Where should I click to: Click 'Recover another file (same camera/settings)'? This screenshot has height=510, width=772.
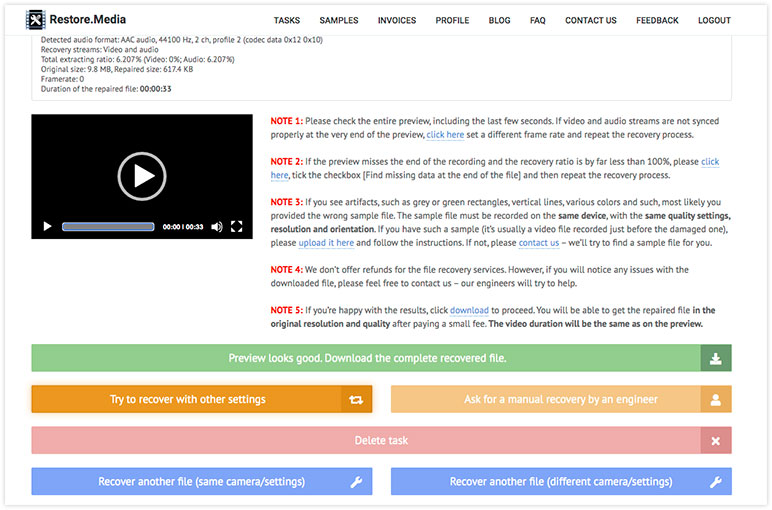point(202,481)
